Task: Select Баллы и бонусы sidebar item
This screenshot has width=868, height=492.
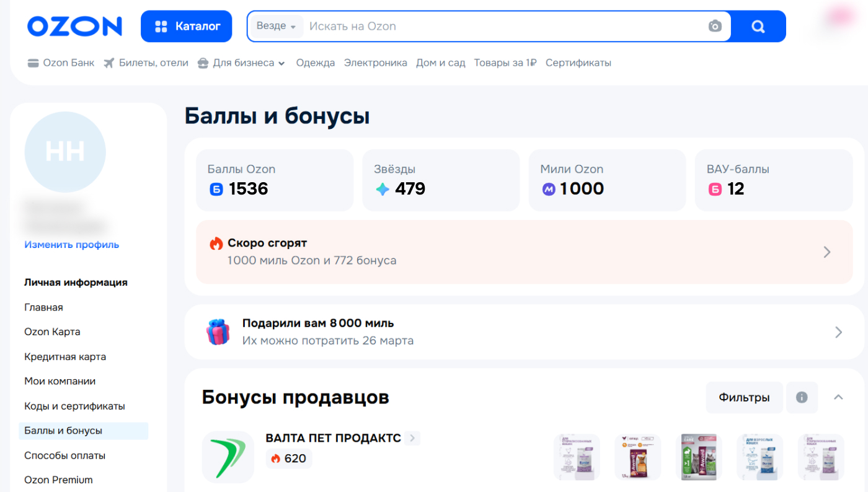Action: point(83,431)
